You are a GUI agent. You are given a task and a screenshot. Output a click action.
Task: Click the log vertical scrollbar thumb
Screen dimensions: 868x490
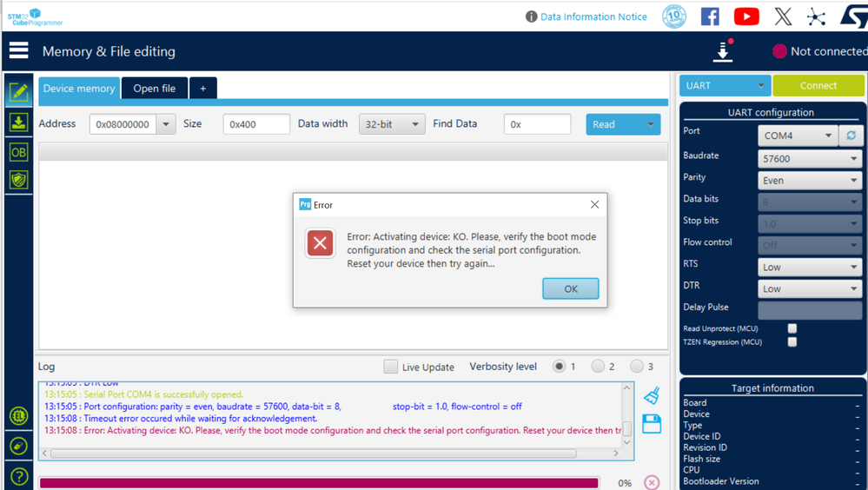tap(627, 428)
